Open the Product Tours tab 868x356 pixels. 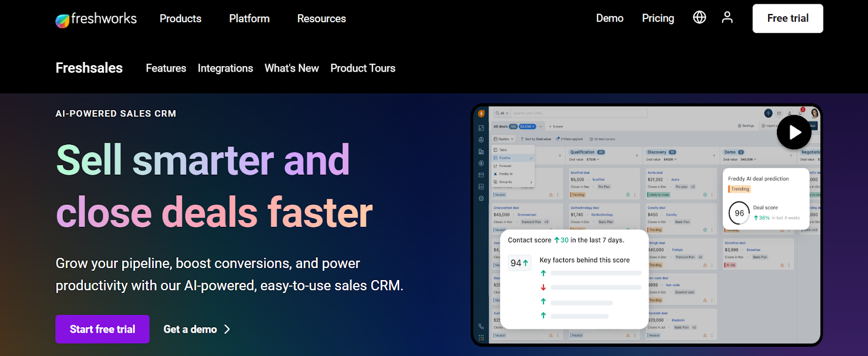pos(363,68)
